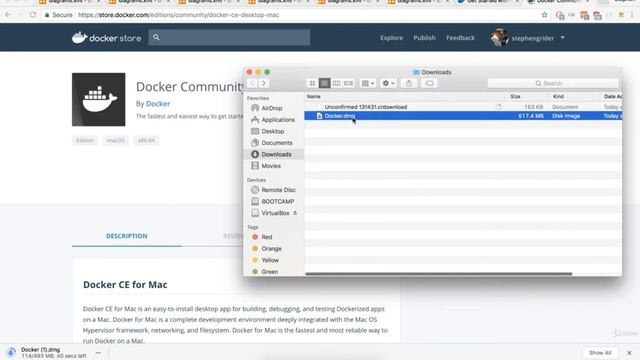Select Unconfirmed 131431.crdownload file
This screenshot has width=640, height=360.
click(366, 107)
